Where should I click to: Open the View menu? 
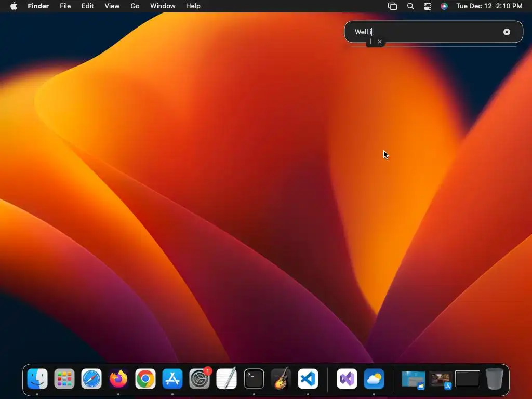[112, 6]
